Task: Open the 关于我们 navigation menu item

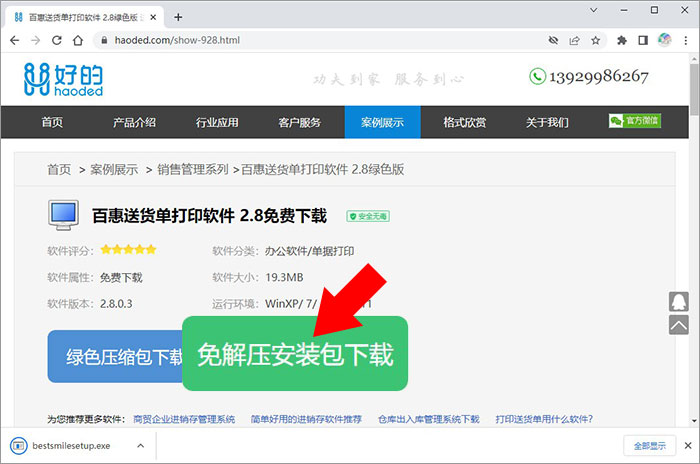Action: 547,122
